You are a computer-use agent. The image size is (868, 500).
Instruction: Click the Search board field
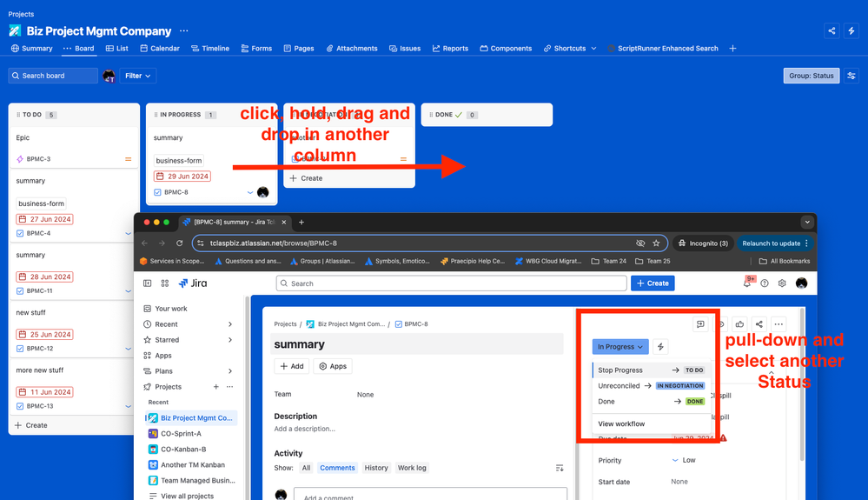pyautogui.click(x=53, y=76)
